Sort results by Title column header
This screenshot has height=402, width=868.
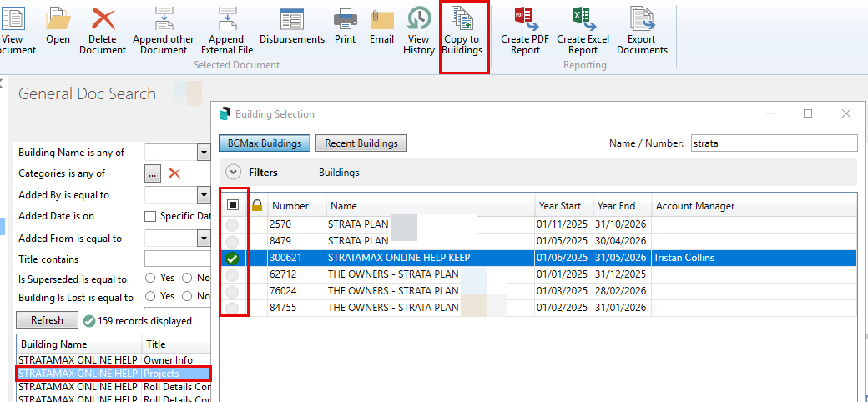pyautogui.click(x=177, y=344)
